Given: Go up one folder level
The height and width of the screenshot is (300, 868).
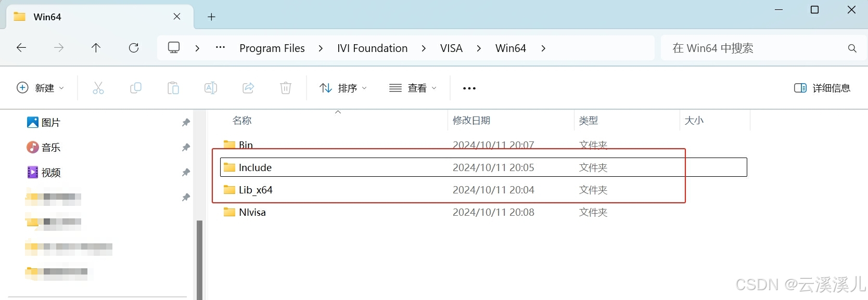Looking at the screenshot, I should 96,48.
